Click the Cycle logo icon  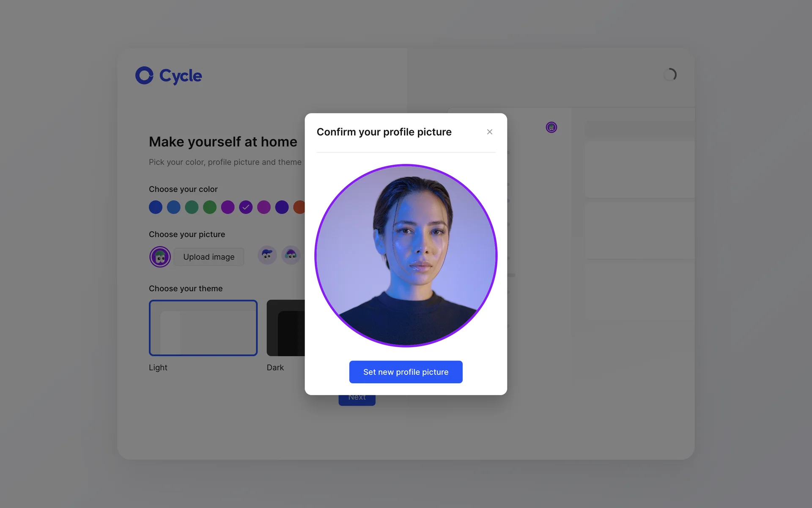click(144, 75)
